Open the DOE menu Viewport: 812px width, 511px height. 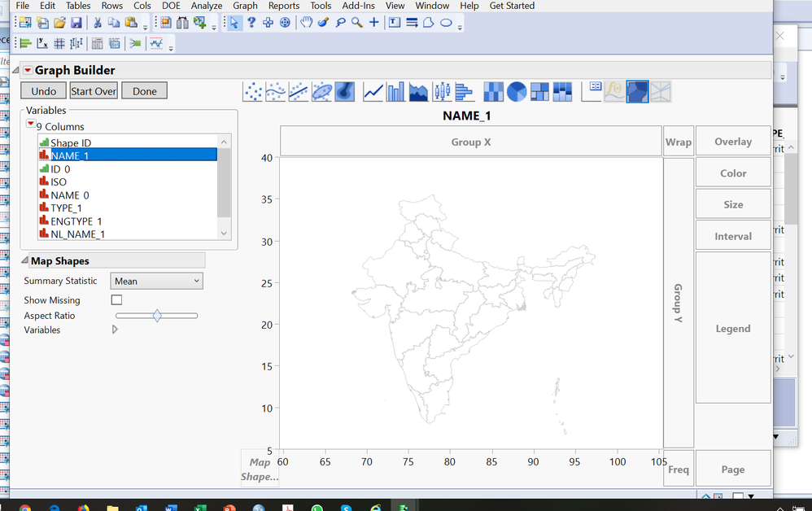(x=172, y=6)
